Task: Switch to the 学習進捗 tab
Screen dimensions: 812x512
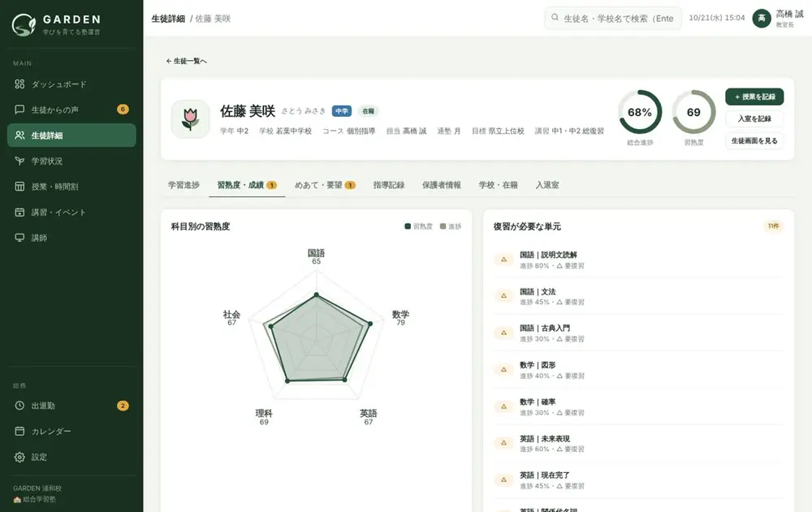Action: (184, 185)
